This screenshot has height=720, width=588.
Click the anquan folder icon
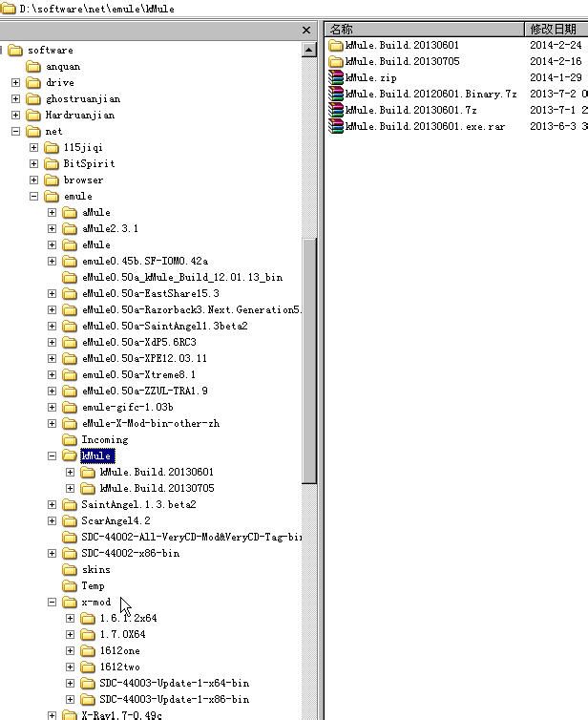(33, 67)
